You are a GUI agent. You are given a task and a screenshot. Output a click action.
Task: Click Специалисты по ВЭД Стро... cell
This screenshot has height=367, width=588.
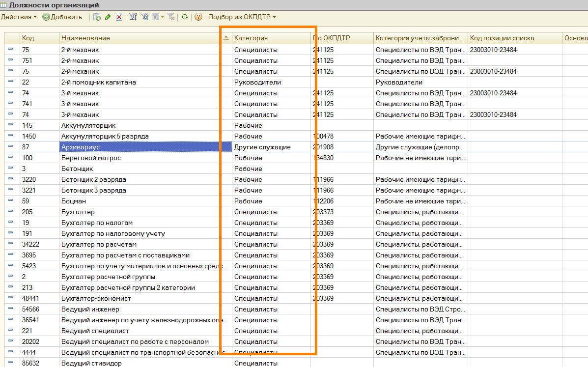420,309
